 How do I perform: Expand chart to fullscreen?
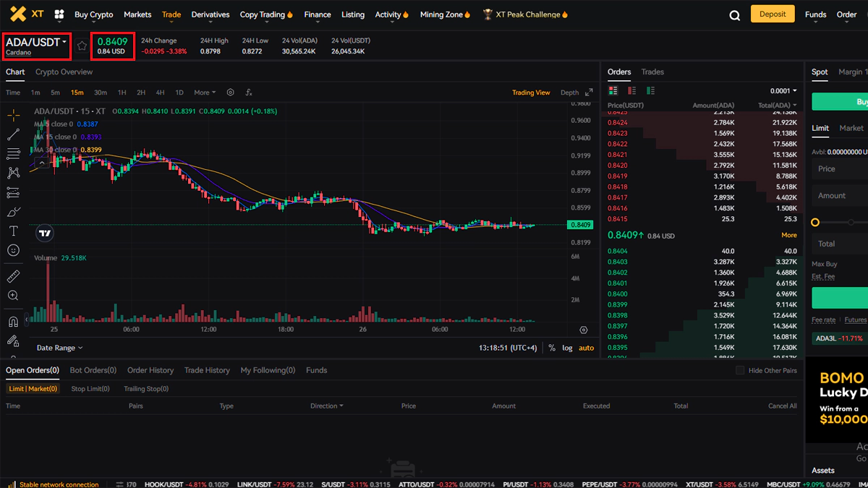pyautogui.click(x=589, y=93)
